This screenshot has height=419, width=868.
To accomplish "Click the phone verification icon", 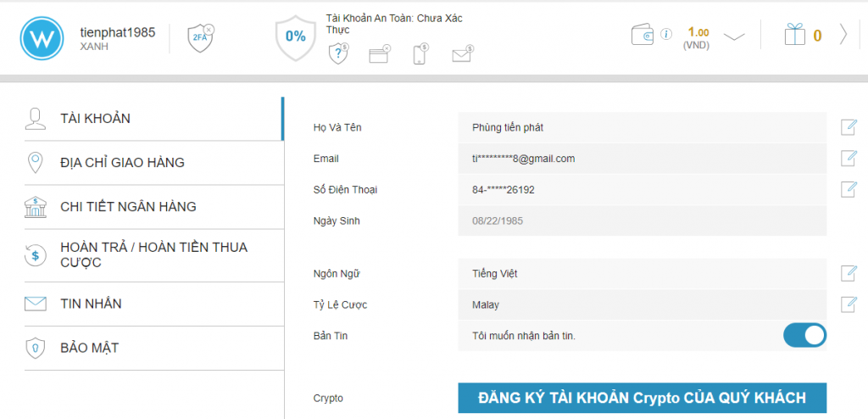I will (x=420, y=54).
